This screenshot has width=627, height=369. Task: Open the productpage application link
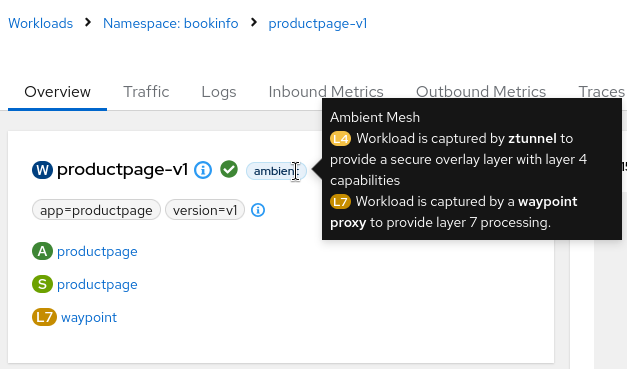(97, 251)
